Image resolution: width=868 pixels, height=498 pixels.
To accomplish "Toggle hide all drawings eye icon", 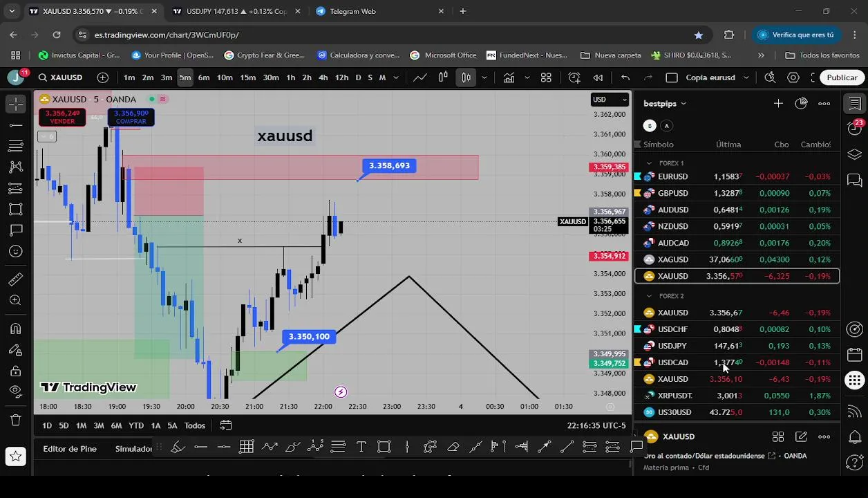I will point(16,391).
